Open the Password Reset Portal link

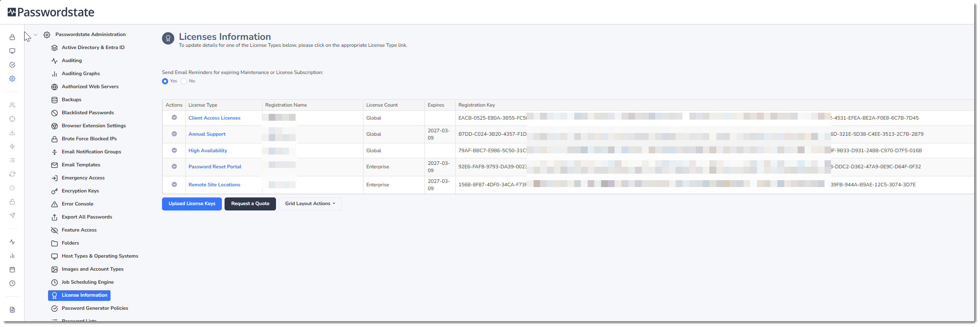[x=215, y=167]
